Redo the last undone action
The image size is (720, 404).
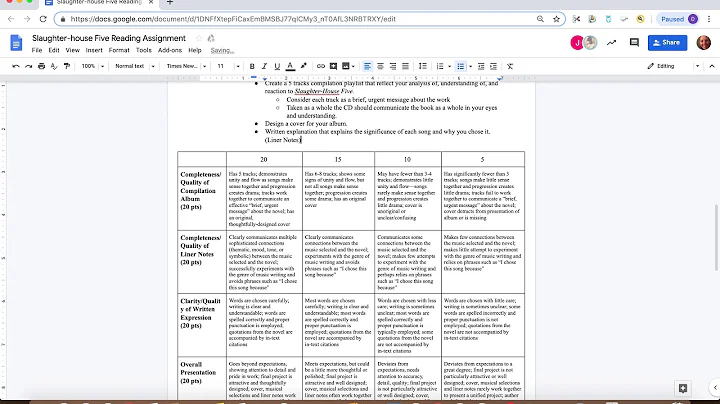[28, 66]
